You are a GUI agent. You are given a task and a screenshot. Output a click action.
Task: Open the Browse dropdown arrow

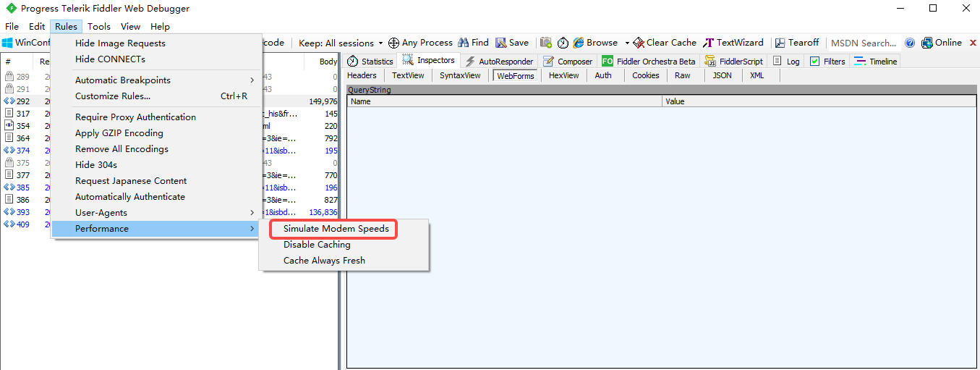627,43
